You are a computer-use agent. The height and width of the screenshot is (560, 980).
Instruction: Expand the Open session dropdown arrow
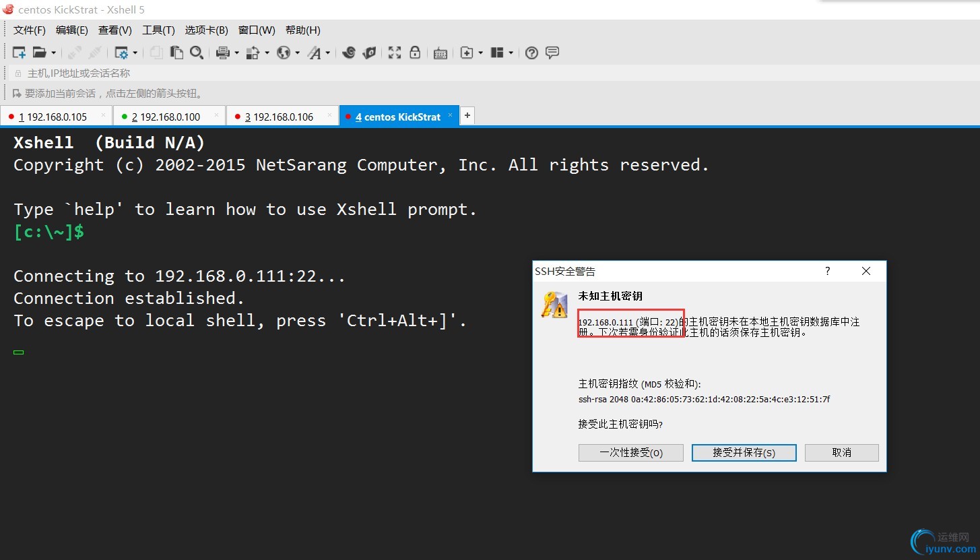pyautogui.click(x=54, y=53)
